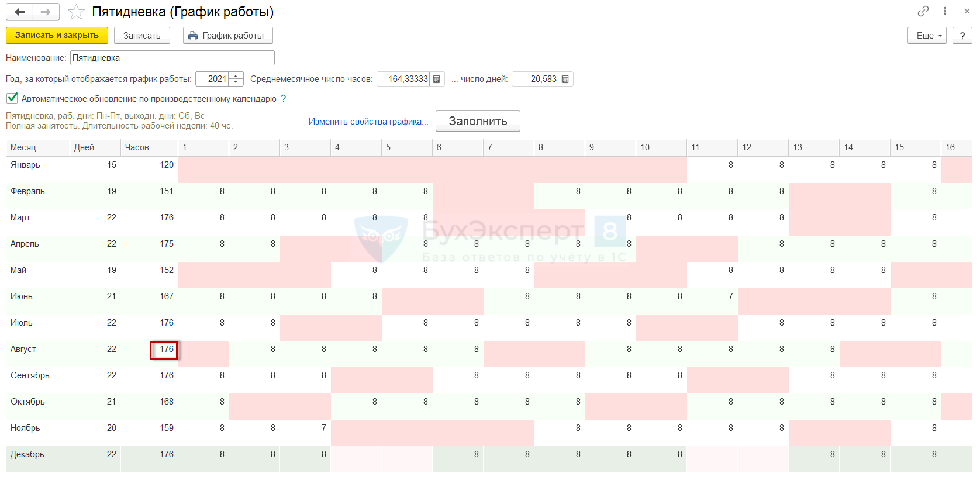Click Май hours cell 152
Screen dimensions: 980x480
(150, 275)
